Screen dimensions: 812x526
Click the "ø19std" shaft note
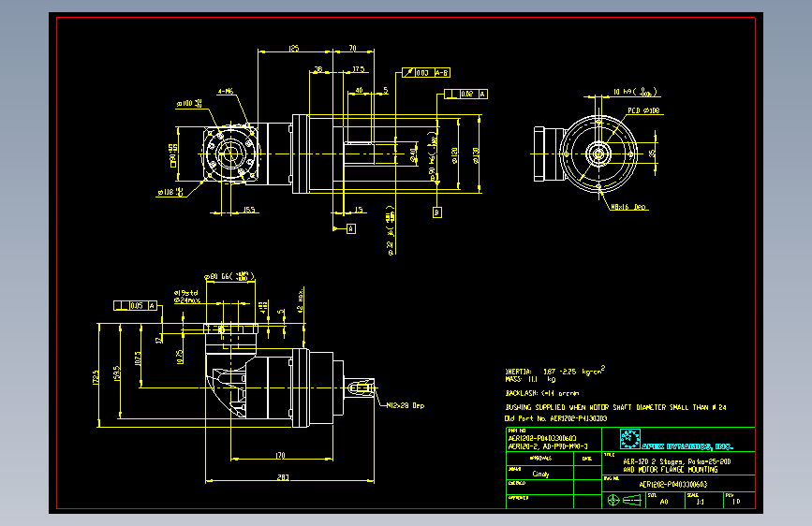coord(186,293)
